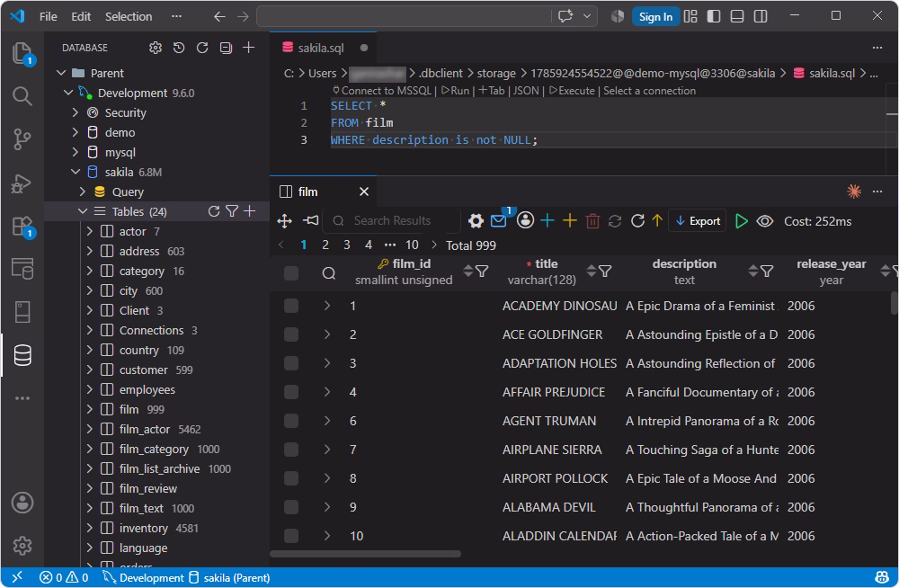
Task: Tick the select-all rows checkbox
Action: (x=291, y=273)
